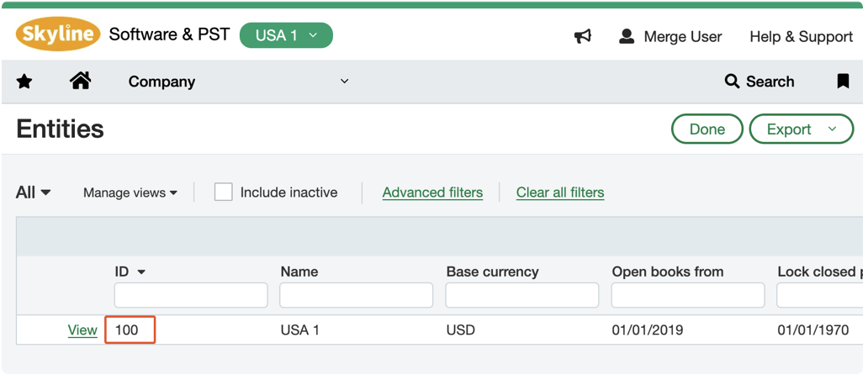Expand the Manage views dropdown
868x385 pixels.
coord(130,192)
